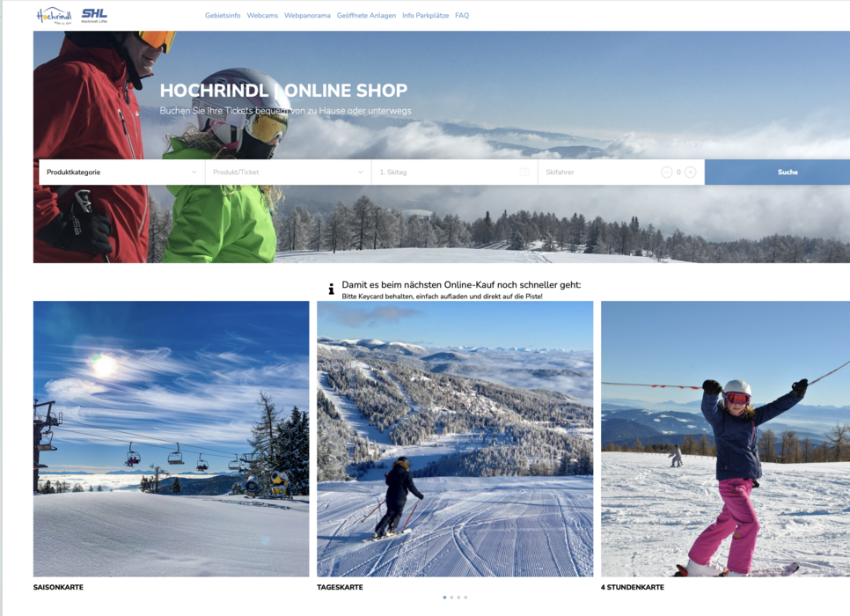Open the FAQ link

[462, 15]
